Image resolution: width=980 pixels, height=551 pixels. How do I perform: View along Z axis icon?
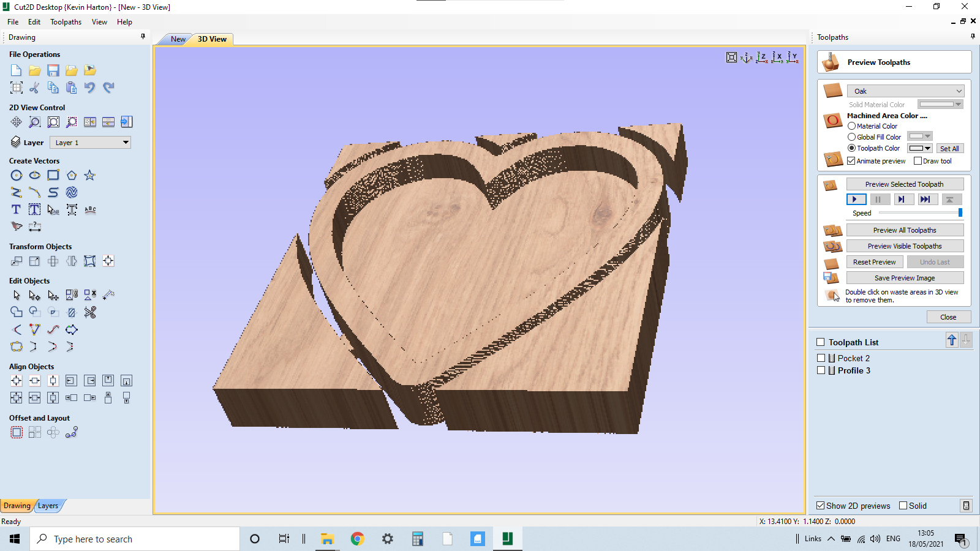point(762,58)
